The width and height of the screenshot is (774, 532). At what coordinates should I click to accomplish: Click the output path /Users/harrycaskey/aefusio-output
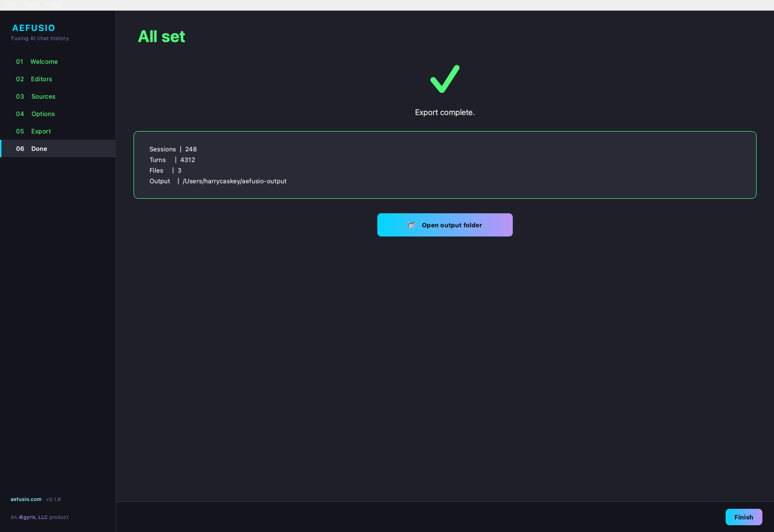235,181
